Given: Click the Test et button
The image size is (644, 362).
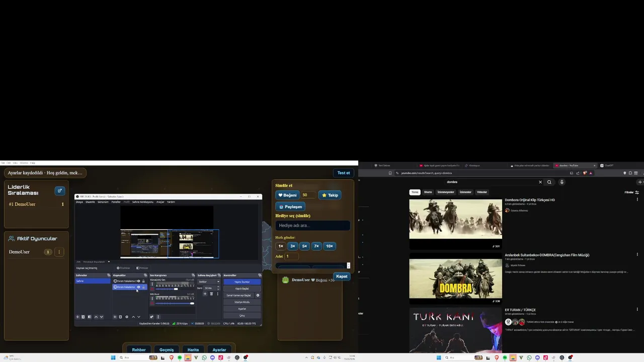Looking at the screenshot, I should pos(344,173).
